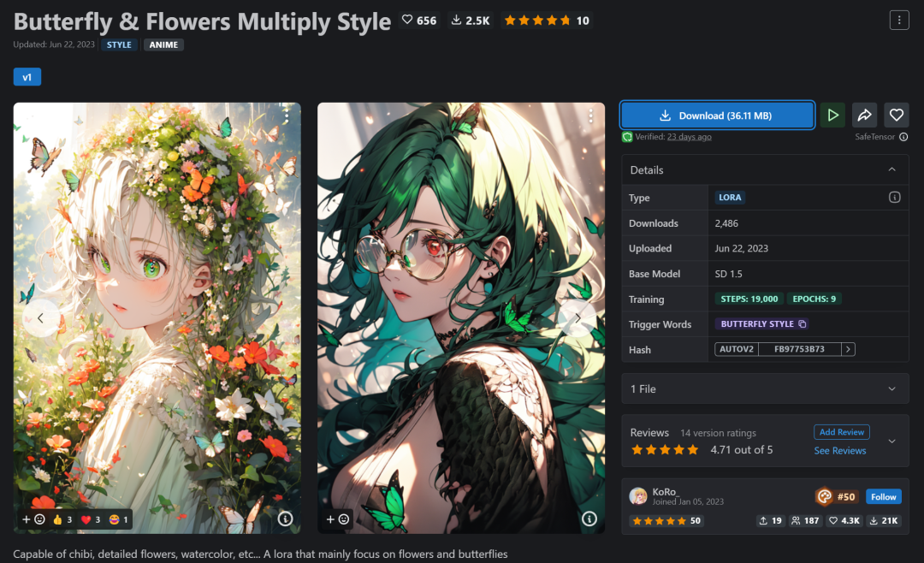Click the STYLE tag
Screen dimensions: 924x563
point(119,44)
